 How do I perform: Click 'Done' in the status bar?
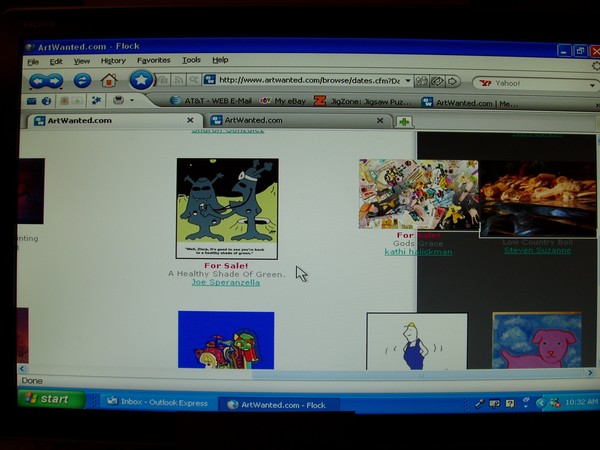coord(32,381)
